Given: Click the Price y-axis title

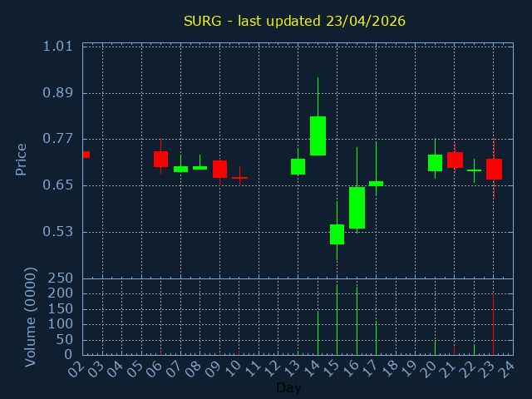Looking at the screenshot, I should (22, 159).
